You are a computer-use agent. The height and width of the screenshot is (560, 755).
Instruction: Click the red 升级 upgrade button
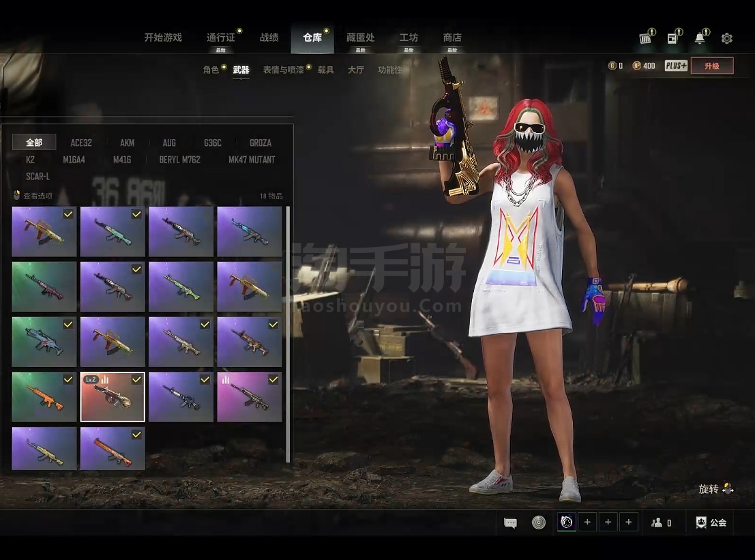tap(712, 66)
